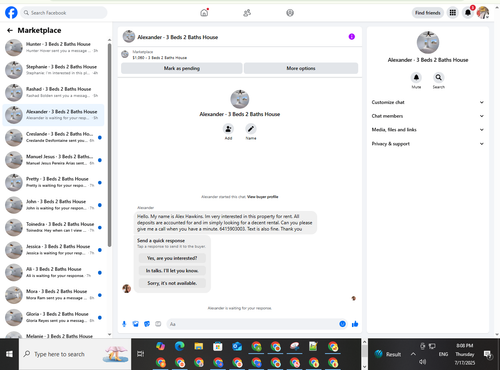Open Outlook from taskbar
The height and width of the screenshot is (370, 500).
(x=237, y=347)
